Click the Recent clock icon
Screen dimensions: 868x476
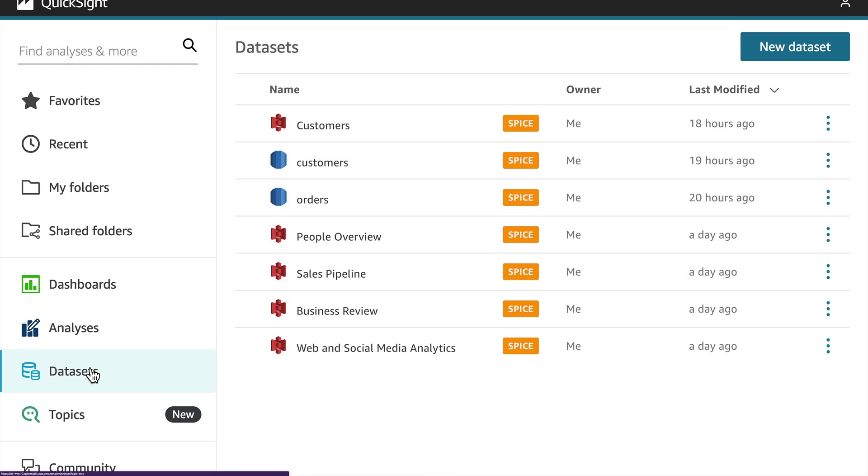(31, 144)
